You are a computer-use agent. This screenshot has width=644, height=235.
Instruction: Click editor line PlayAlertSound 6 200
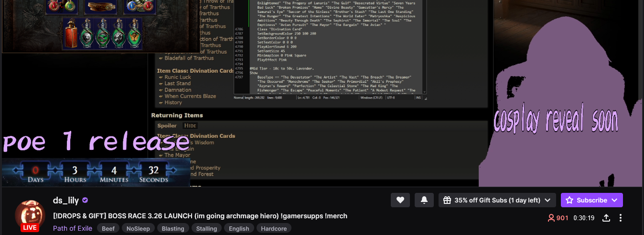tap(277, 46)
